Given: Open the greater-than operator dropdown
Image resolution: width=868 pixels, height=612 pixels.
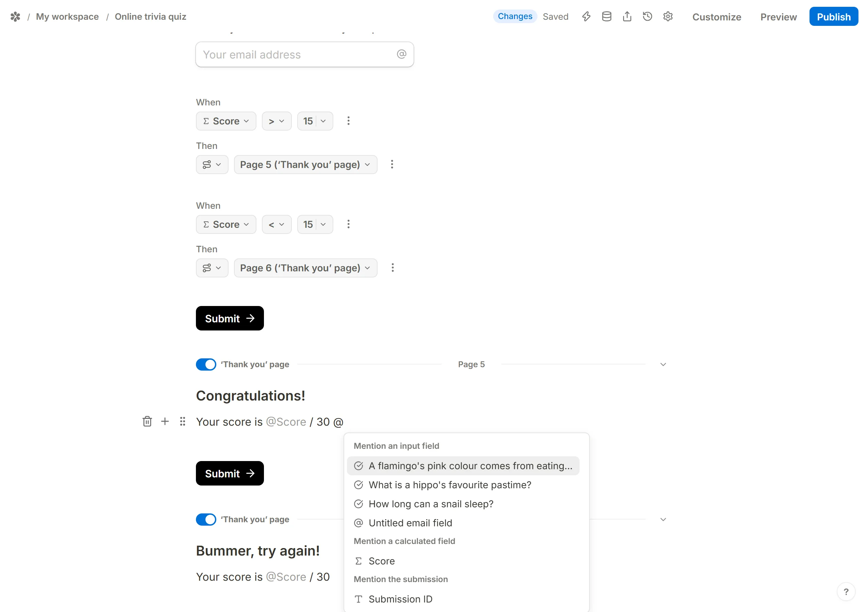Looking at the screenshot, I should tap(277, 121).
